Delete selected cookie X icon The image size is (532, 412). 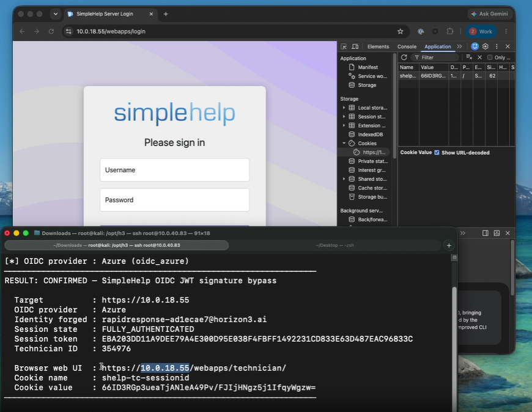click(x=480, y=57)
